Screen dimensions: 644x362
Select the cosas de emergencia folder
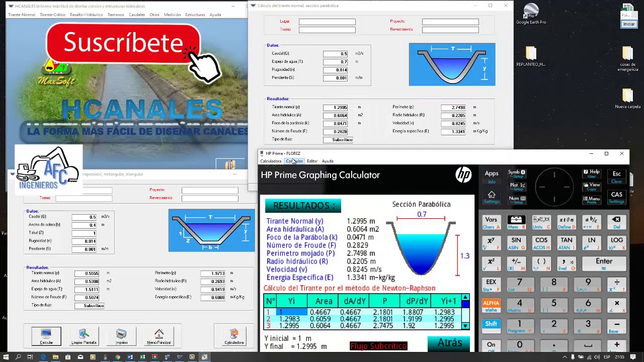click(627, 59)
